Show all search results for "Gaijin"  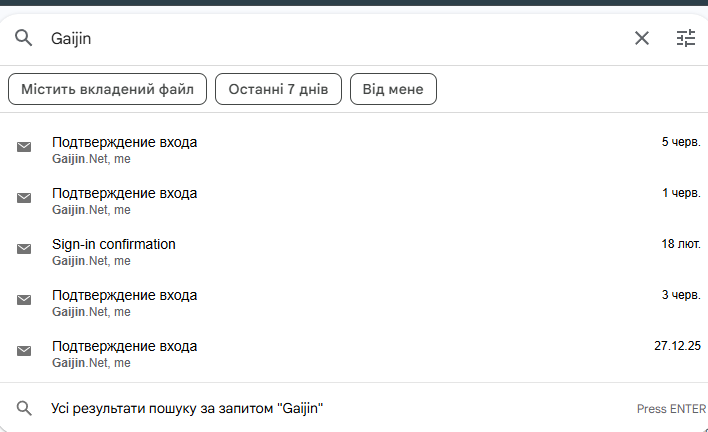[x=354, y=408]
